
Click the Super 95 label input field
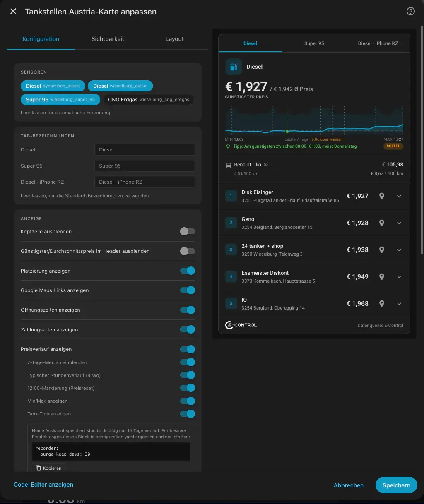(x=145, y=166)
